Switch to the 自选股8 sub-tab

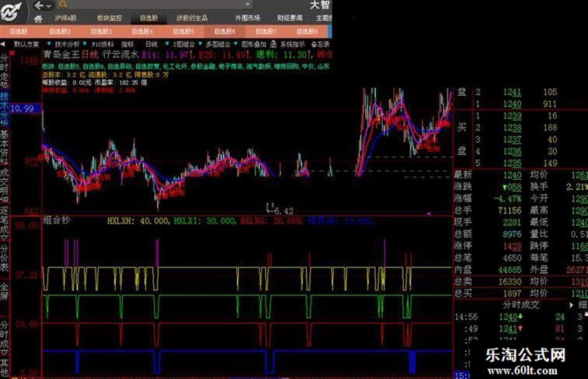tap(307, 32)
